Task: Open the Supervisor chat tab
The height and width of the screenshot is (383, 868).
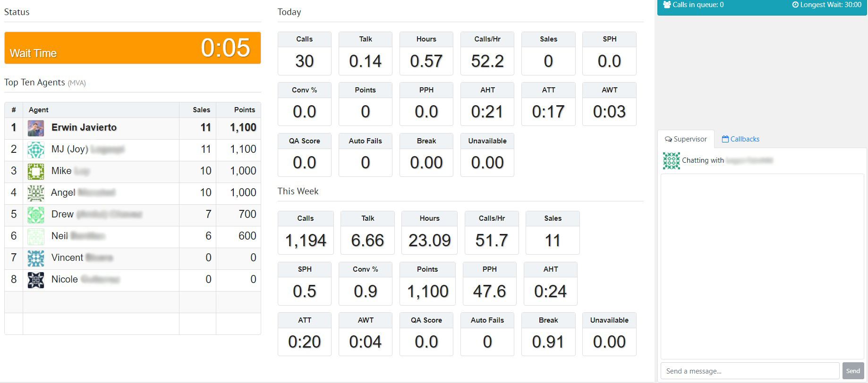Action: click(x=686, y=139)
